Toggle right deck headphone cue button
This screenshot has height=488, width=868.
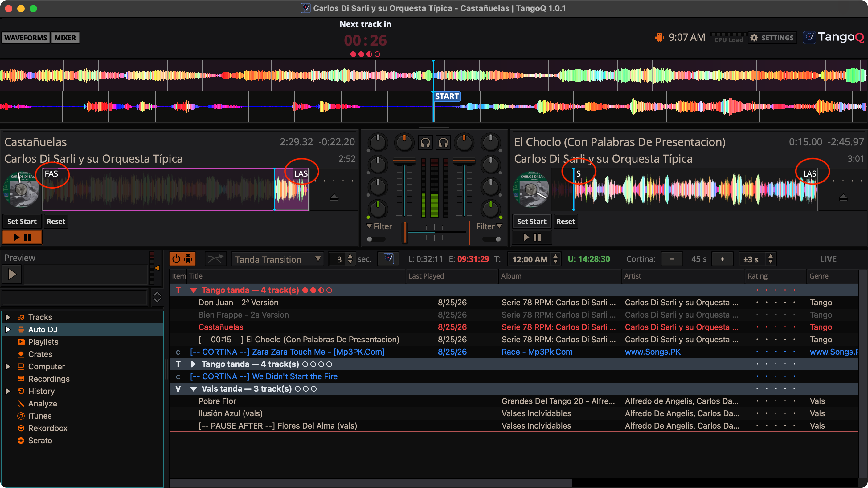(443, 143)
